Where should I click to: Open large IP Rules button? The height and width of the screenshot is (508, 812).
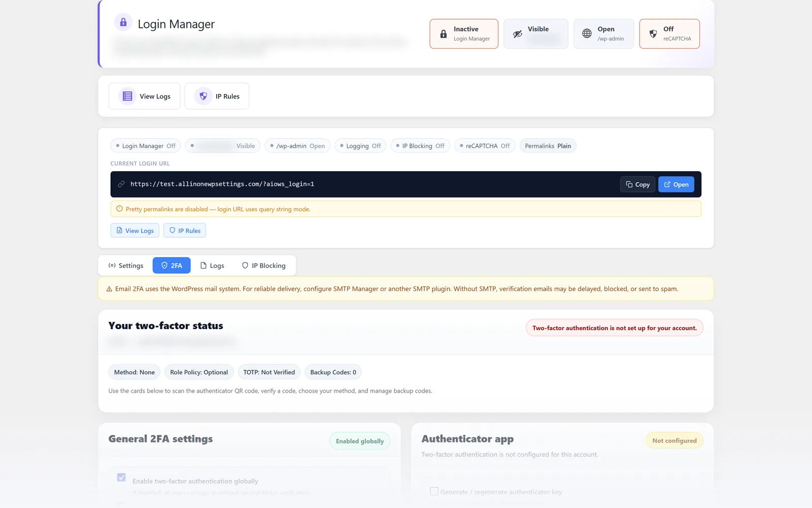tap(217, 96)
